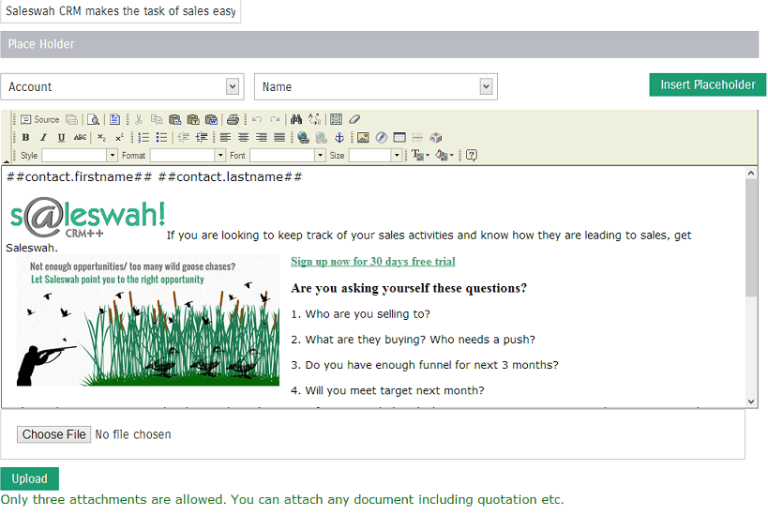768x516 pixels.
Task: Open the 30 days free trial link
Action: click(373, 262)
